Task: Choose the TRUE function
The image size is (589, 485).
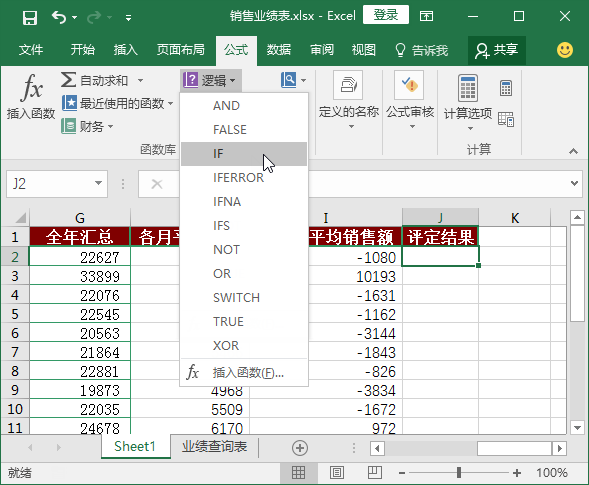Action: [244, 322]
